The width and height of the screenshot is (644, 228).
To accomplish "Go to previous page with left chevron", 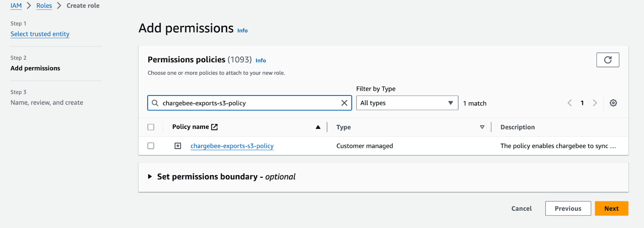I will [570, 103].
